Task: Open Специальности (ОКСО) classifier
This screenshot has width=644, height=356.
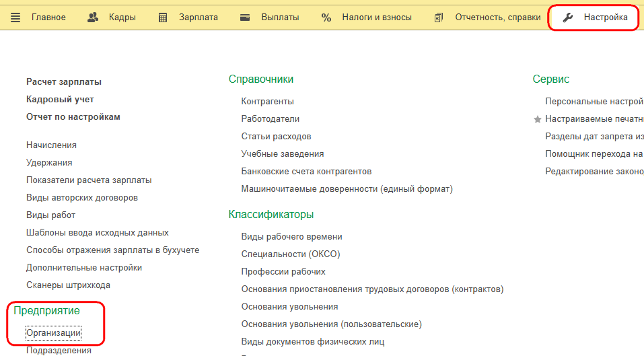Action: 291,254
